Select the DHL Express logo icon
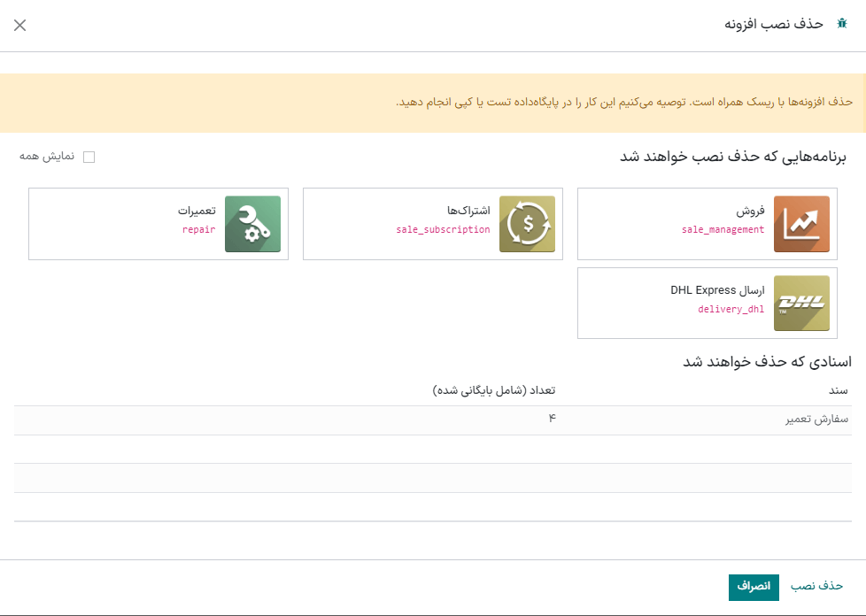This screenshot has width=866, height=616. 801,303
